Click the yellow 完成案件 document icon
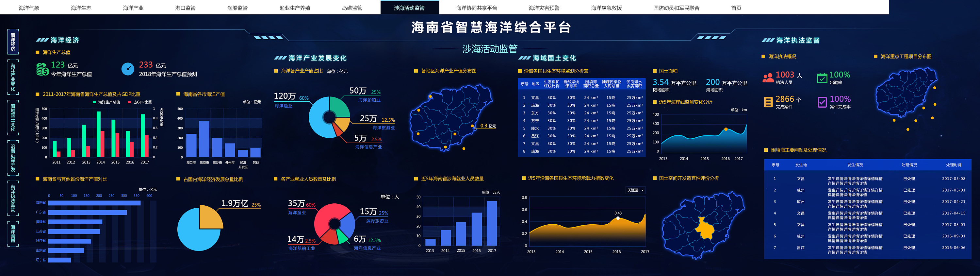The width and height of the screenshot is (980, 276). point(768,102)
